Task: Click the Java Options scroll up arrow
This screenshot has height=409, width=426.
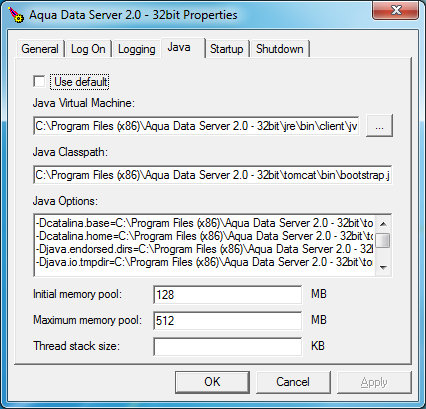Action: pos(383,224)
